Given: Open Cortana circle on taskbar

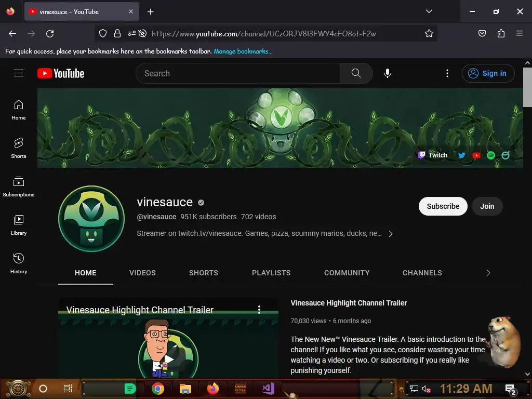Looking at the screenshot, I should pos(43,389).
